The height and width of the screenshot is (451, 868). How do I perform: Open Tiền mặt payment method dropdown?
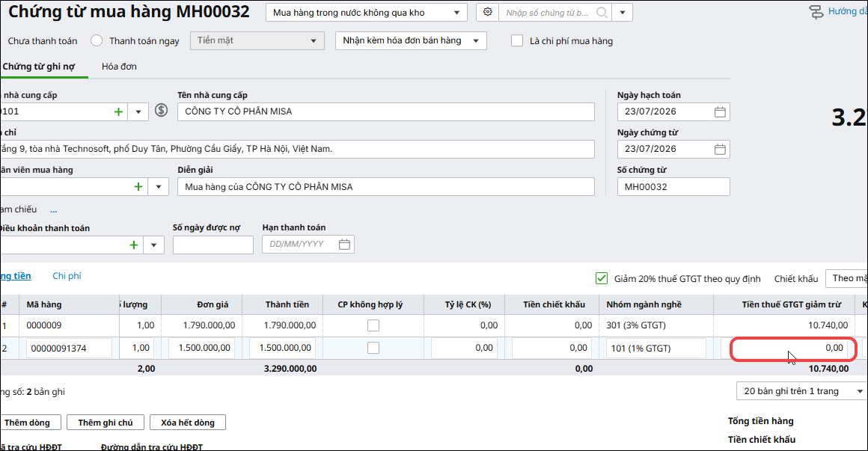click(x=257, y=40)
